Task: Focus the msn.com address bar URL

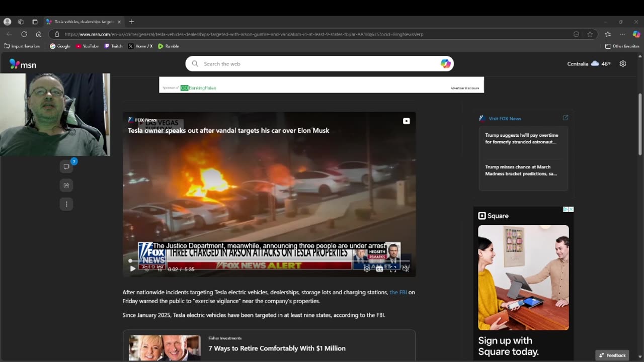Action: (x=244, y=34)
